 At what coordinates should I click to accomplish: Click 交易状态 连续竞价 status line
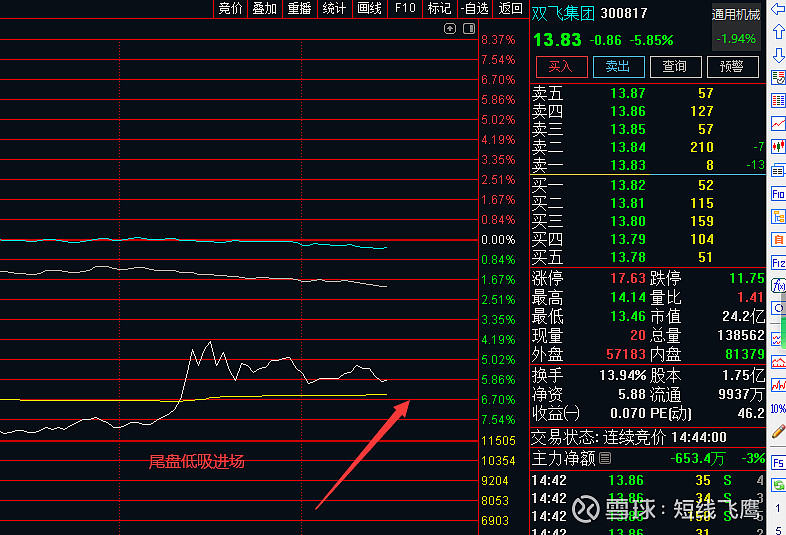(x=629, y=437)
